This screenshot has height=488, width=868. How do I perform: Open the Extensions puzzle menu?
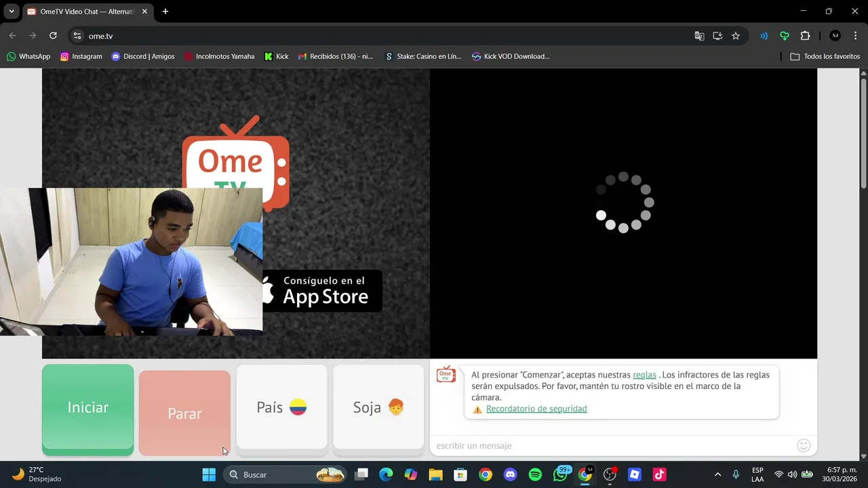806,36
